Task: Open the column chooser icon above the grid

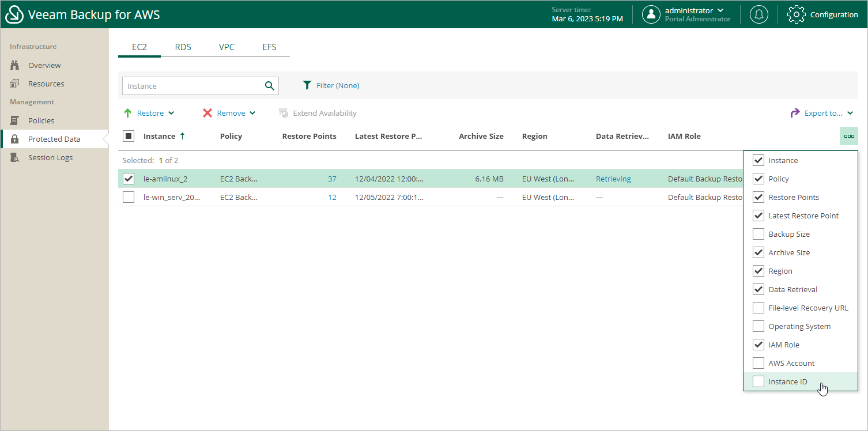Action: pos(848,136)
